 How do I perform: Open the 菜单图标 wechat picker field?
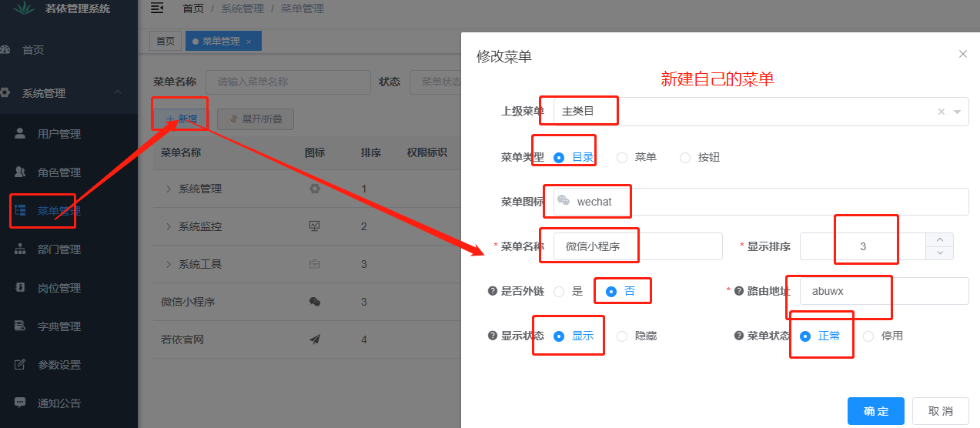pos(761,202)
